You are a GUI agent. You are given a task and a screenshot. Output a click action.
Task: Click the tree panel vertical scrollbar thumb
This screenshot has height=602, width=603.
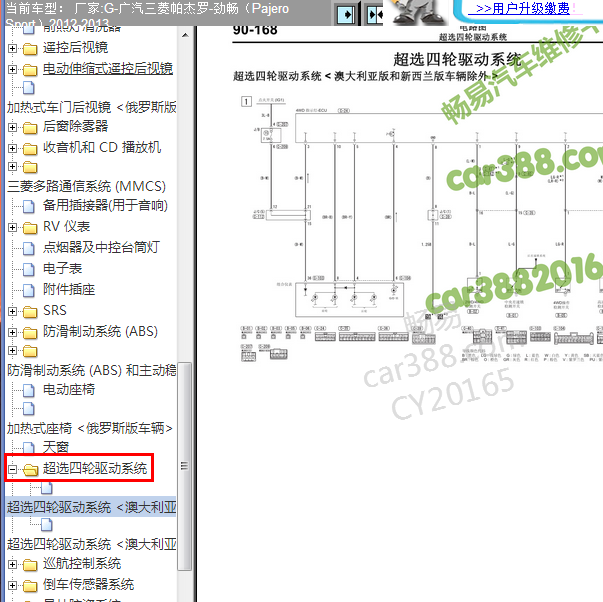pyautogui.click(x=184, y=466)
